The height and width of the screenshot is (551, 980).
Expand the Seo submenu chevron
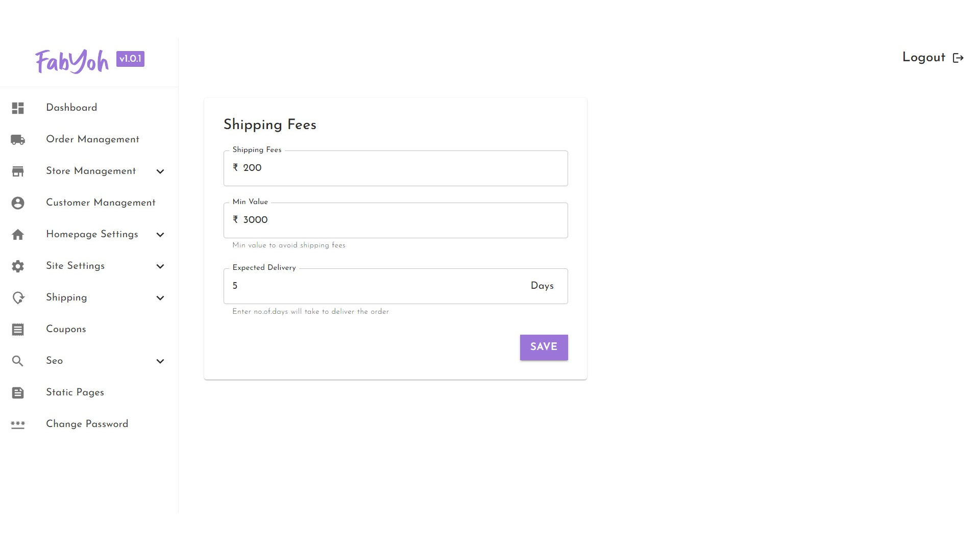click(160, 361)
